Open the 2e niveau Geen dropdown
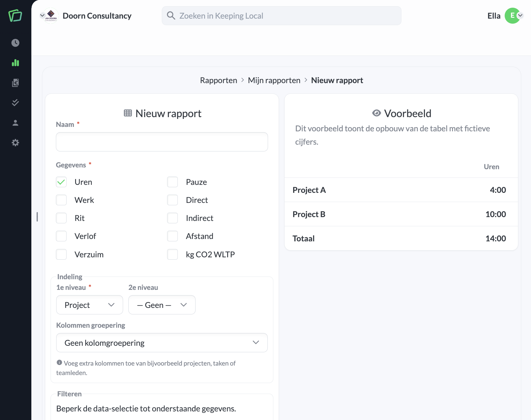Screen dimensions: 531x420 pos(162,305)
